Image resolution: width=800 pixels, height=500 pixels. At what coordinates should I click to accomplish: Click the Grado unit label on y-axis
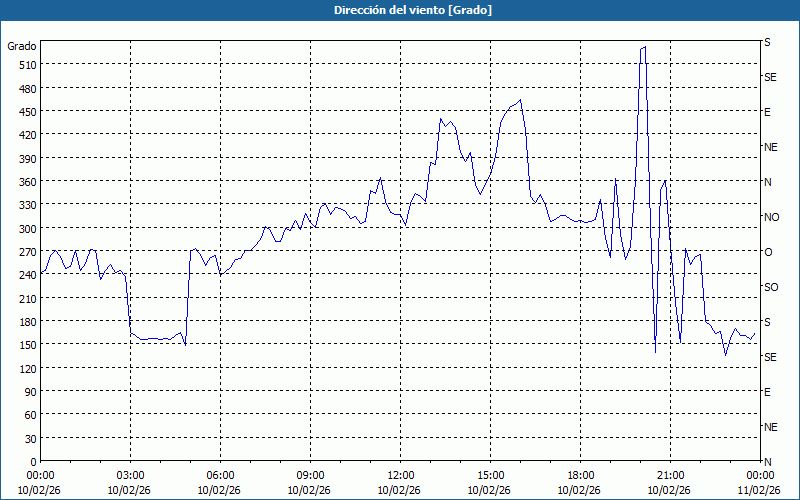(22, 46)
